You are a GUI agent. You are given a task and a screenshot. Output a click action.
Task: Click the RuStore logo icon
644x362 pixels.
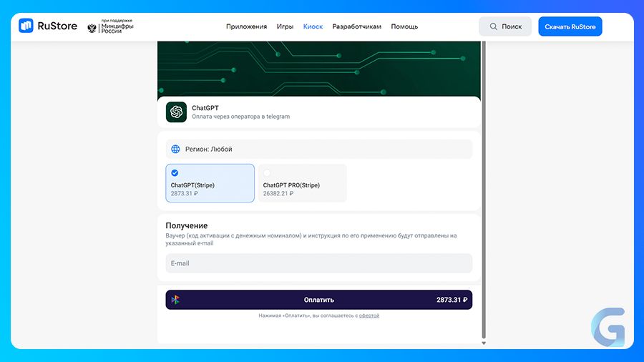click(x=26, y=26)
